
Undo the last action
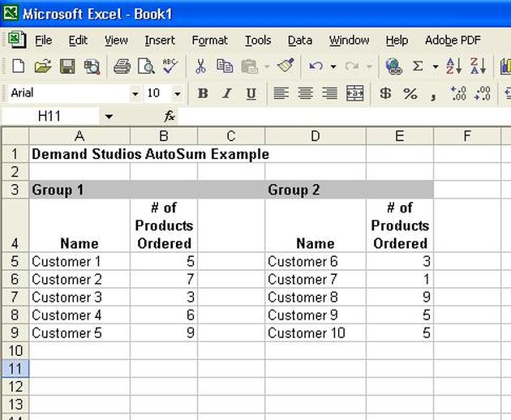coord(316,66)
